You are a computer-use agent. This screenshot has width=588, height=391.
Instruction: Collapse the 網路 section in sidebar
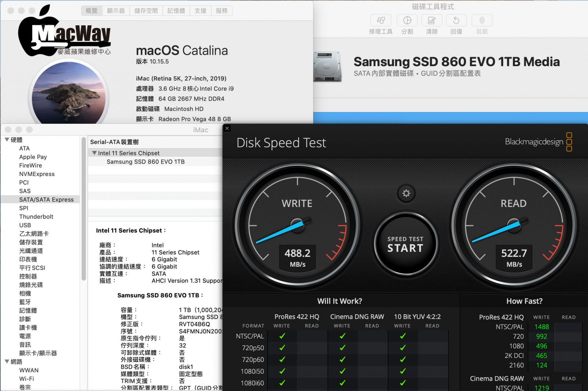tap(7, 362)
